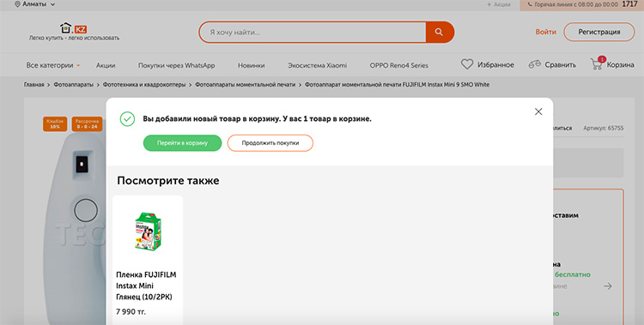Open the Новинки menu item

[251, 65]
